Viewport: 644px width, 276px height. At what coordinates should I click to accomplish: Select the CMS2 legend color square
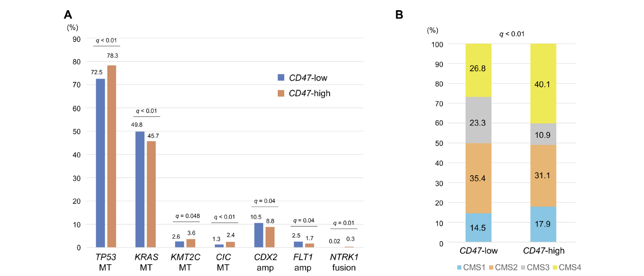click(x=491, y=267)
